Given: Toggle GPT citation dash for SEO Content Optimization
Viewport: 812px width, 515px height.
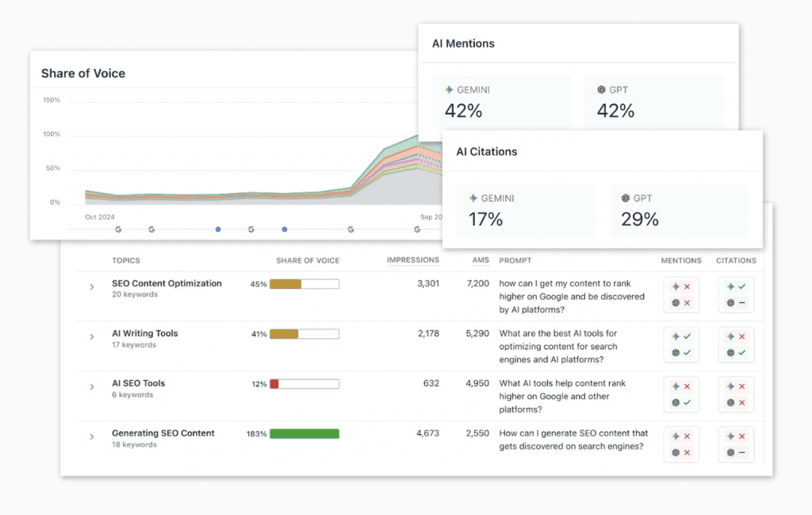Looking at the screenshot, I should [731, 303].
